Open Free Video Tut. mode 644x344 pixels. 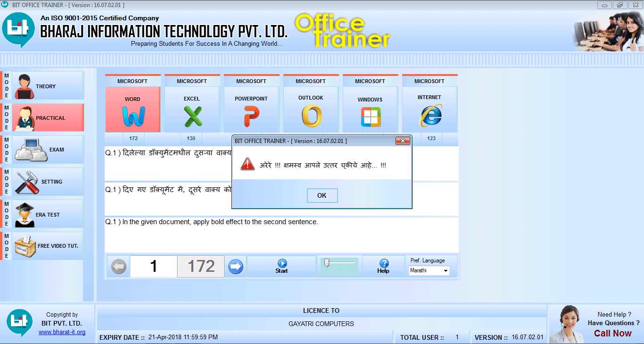pyautogui.click(x=47, y=246)
